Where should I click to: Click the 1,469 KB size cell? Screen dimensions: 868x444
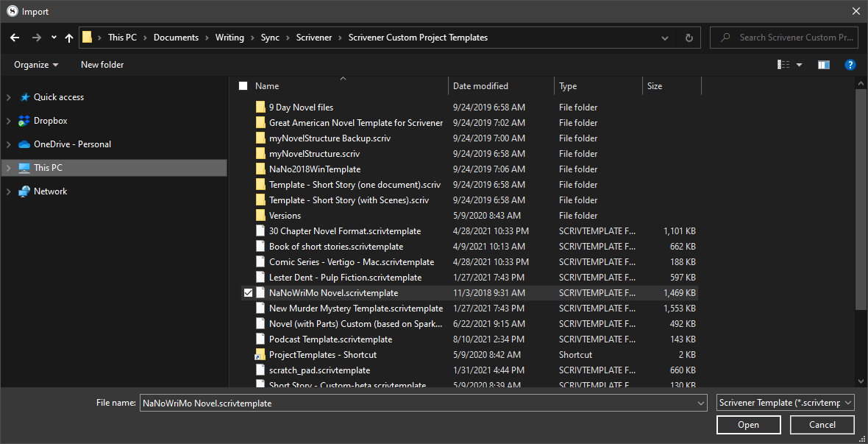pos(679,292)
